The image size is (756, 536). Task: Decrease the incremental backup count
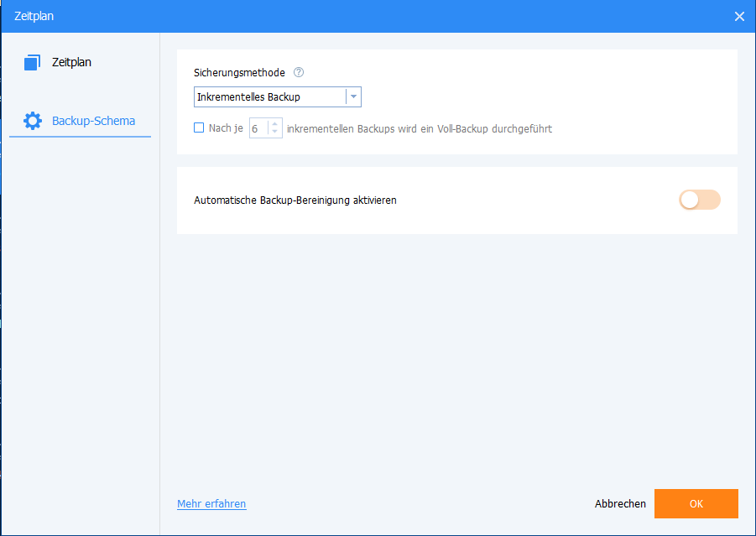275,132
